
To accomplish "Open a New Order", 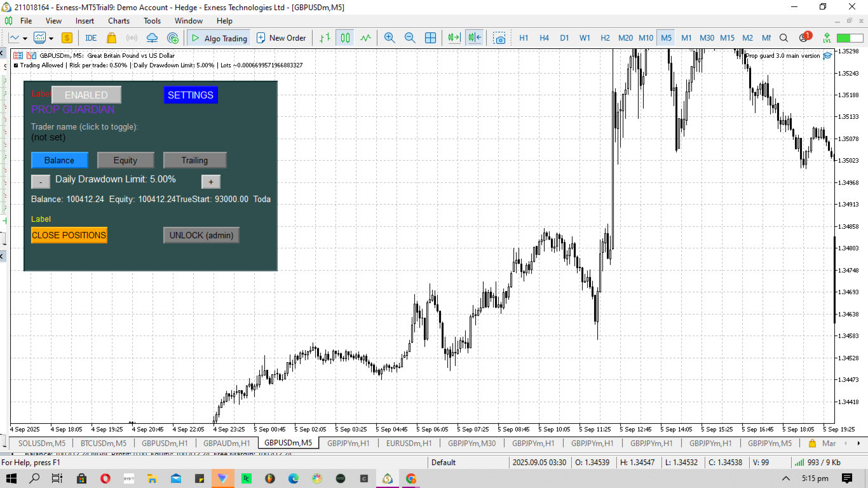I will coord(281,38).
